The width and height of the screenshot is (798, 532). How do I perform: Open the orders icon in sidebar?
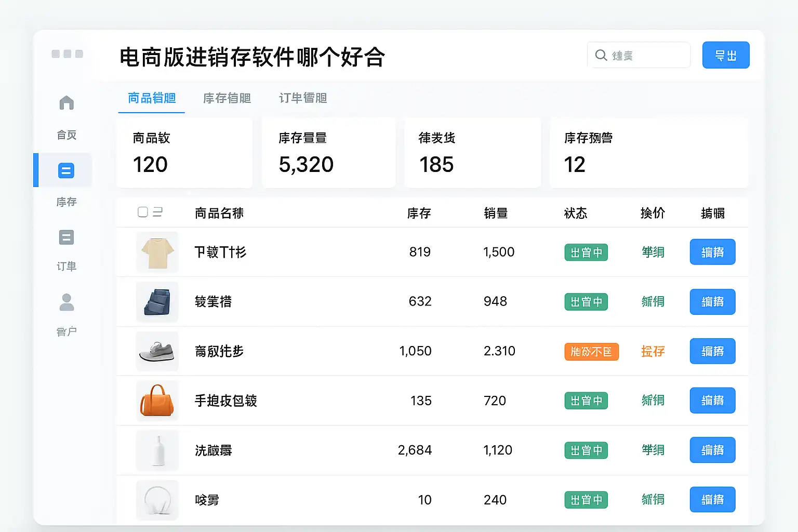(66, 237)
